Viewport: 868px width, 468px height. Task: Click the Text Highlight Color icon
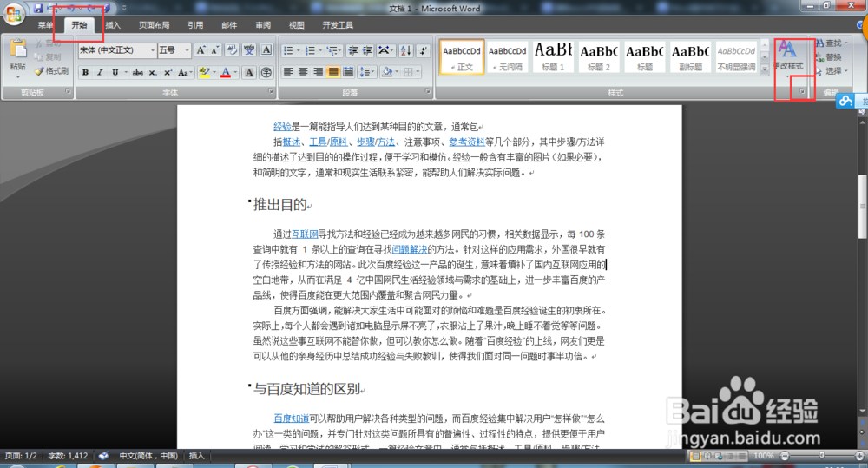(x=204, y=73)
